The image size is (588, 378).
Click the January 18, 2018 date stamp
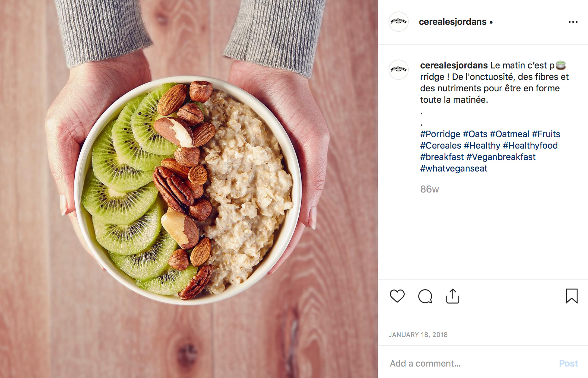tap(418, 335)
